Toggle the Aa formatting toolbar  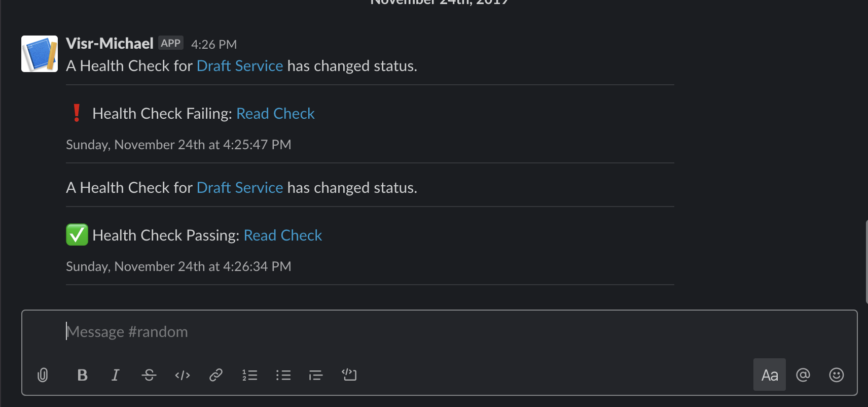coord(769,375)
